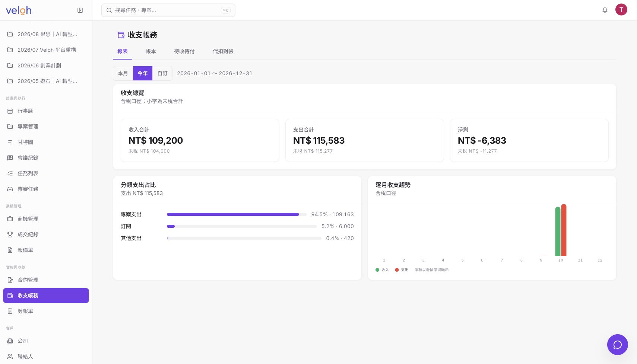Click the 公司 building icon
This screenshot has height=364, width=637.
[10, 341]
